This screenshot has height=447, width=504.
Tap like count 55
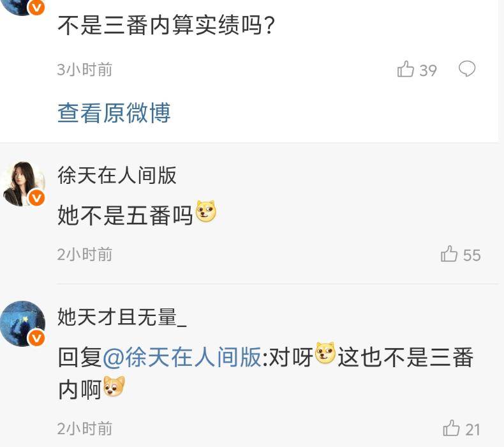[472, 255]
